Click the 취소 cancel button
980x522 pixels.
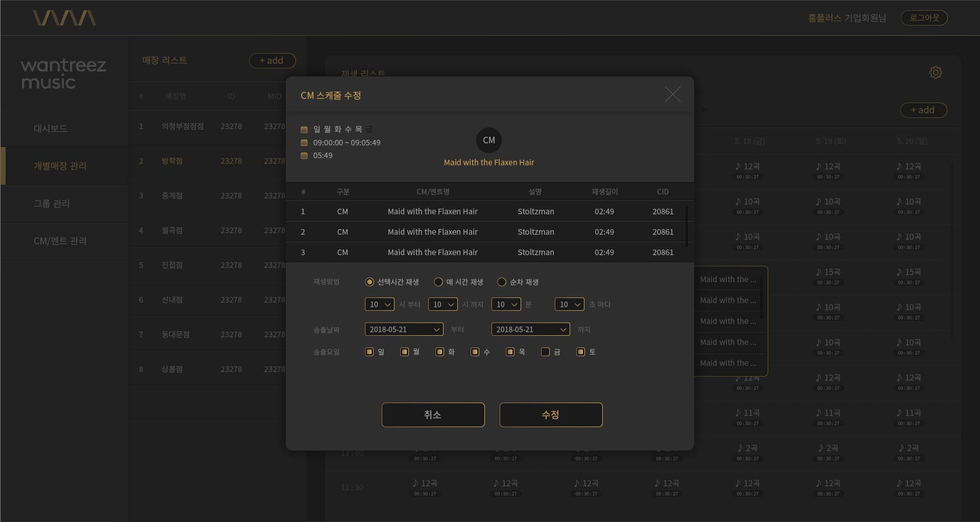(433, 415)
